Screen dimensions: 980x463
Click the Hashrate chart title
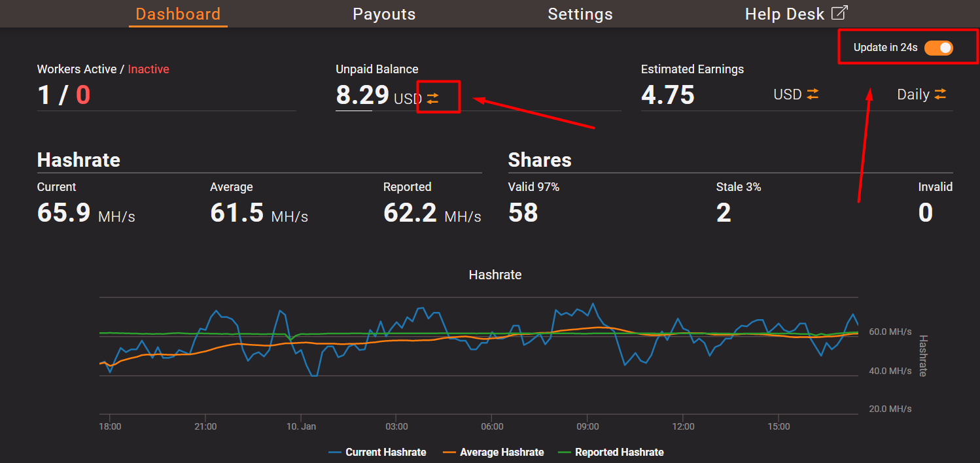pyautogui.click(x=495, y=275)
